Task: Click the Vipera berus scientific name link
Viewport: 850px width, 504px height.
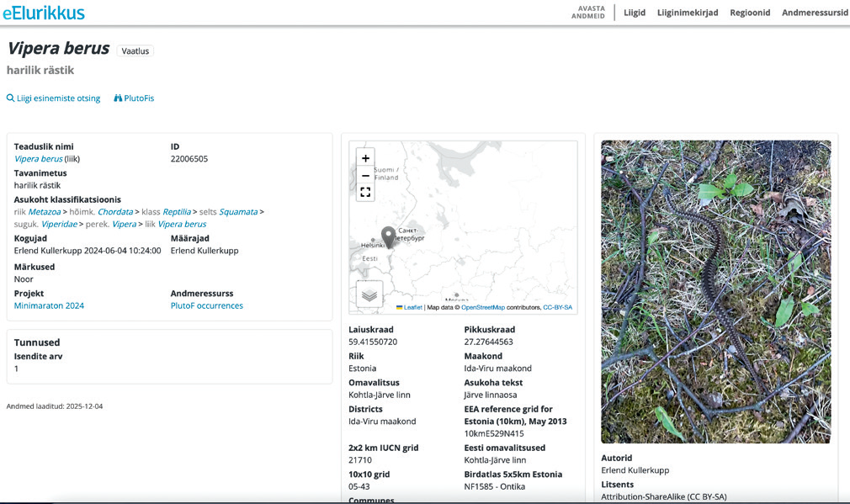Action: (x=38, y=158)
